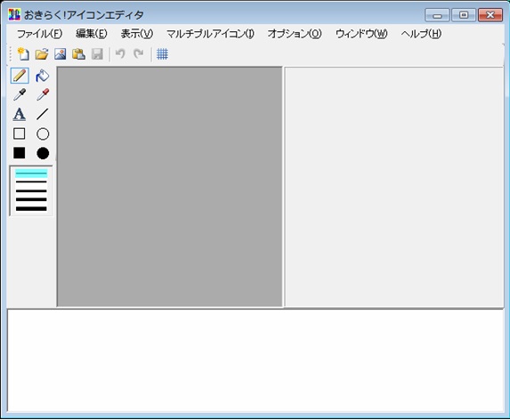
Task: Select the thickest line width option
Action: tap(31, 209)
